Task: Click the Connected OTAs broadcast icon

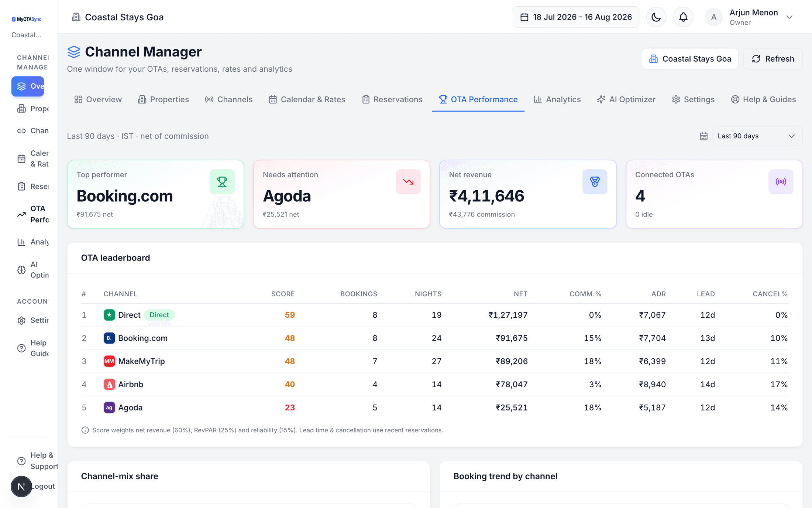Action: 781,182
